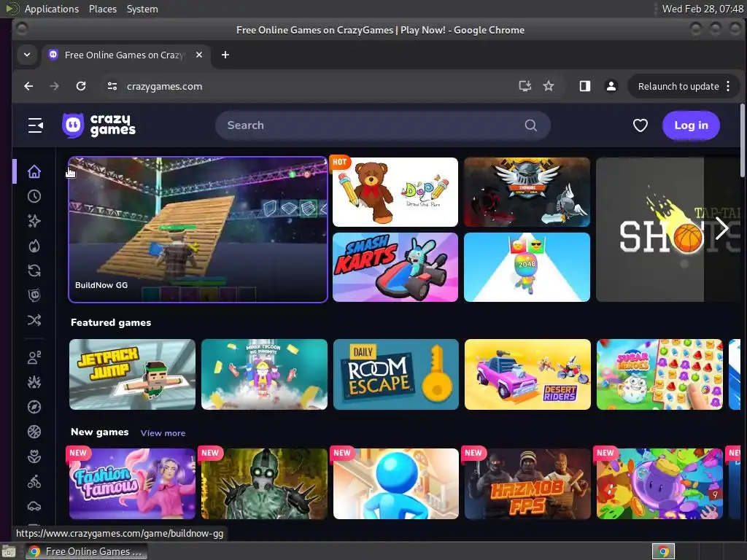The height and width of the screenshot is (560, 747).
Task: Open the Action category burst icon
Action: [34, 382]
